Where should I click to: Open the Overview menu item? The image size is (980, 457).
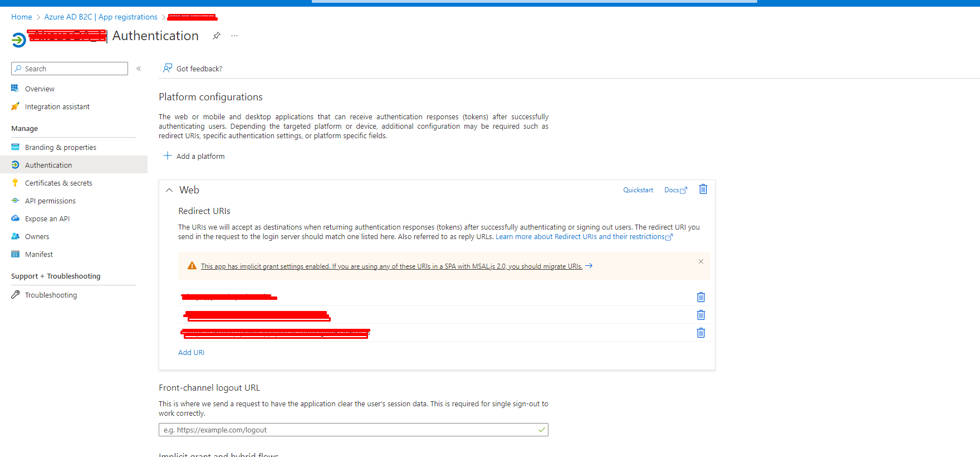40,89
